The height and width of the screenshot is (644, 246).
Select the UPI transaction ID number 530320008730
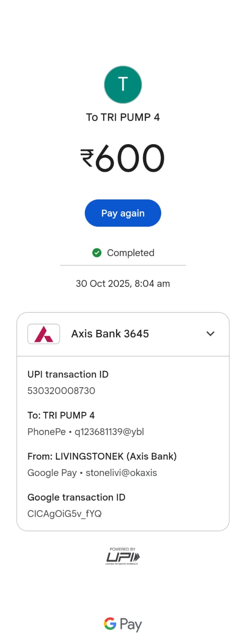pos(61,391)
